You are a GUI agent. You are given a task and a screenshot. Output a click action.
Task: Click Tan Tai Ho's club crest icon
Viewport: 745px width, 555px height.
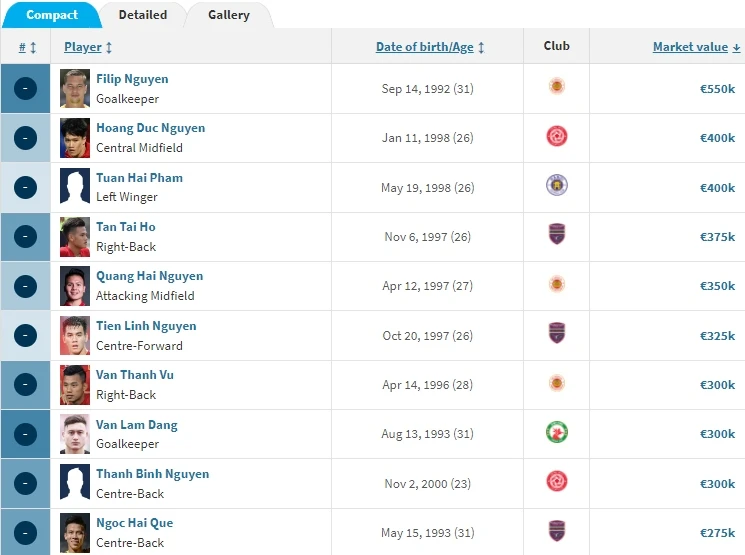557,235
